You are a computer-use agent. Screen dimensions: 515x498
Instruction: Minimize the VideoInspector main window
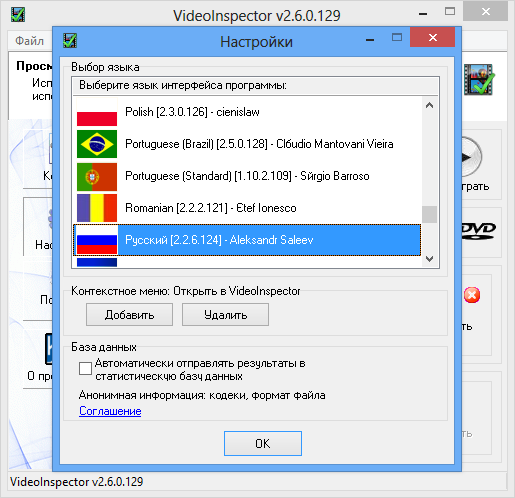[423, 14]
